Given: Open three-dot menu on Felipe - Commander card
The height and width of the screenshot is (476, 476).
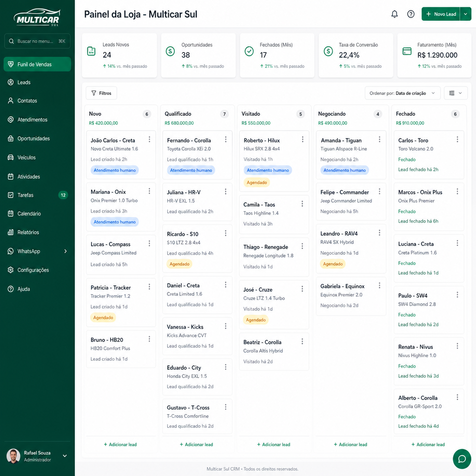Looking at the screenshot, I should click(379, 192).
